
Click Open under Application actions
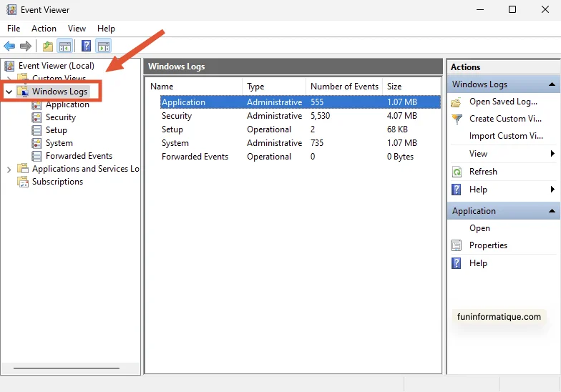point(479,228)
